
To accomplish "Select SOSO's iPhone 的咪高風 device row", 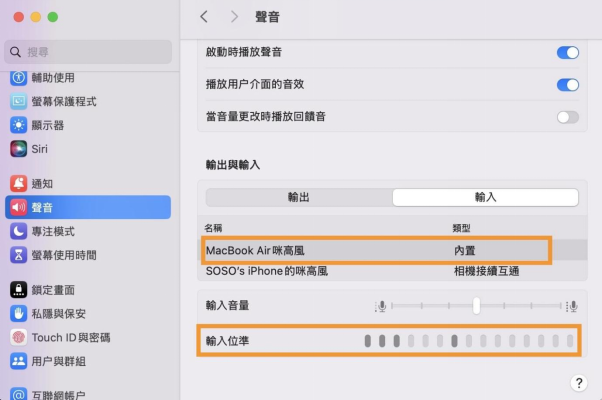I will point(392,271).
